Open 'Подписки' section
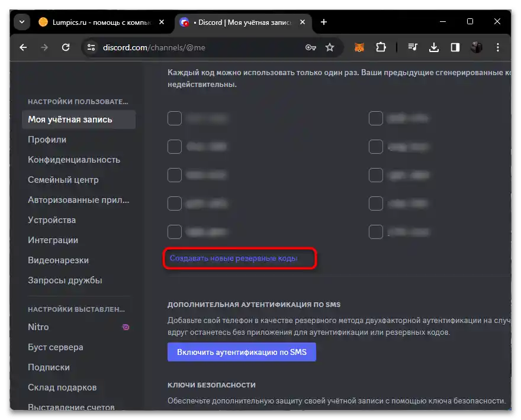The height and width of the screenshot is (420, 521). tap(79, 367)
